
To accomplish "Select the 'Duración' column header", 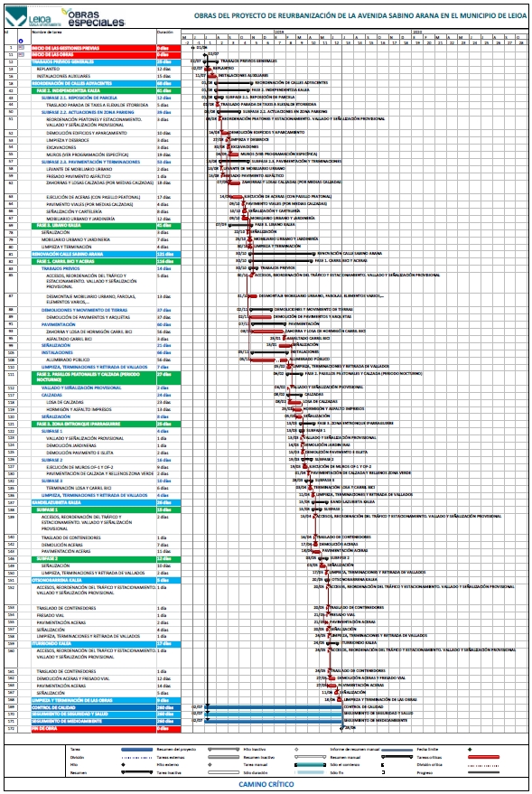I will tap(169, 37).
